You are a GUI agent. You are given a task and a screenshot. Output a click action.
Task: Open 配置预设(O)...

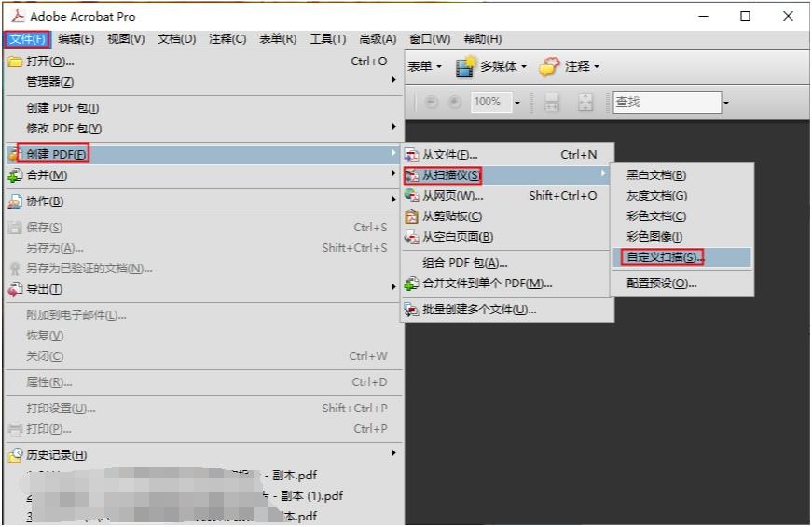pos(681,284)
